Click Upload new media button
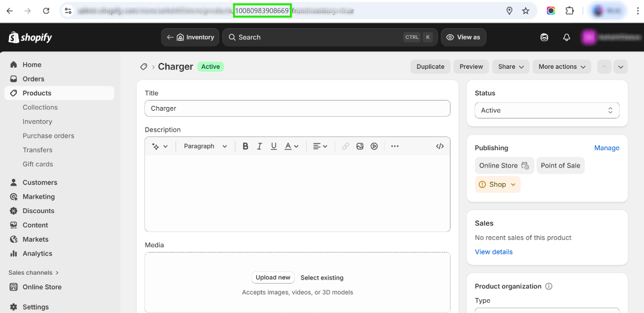644x313 pixels. 273,278
